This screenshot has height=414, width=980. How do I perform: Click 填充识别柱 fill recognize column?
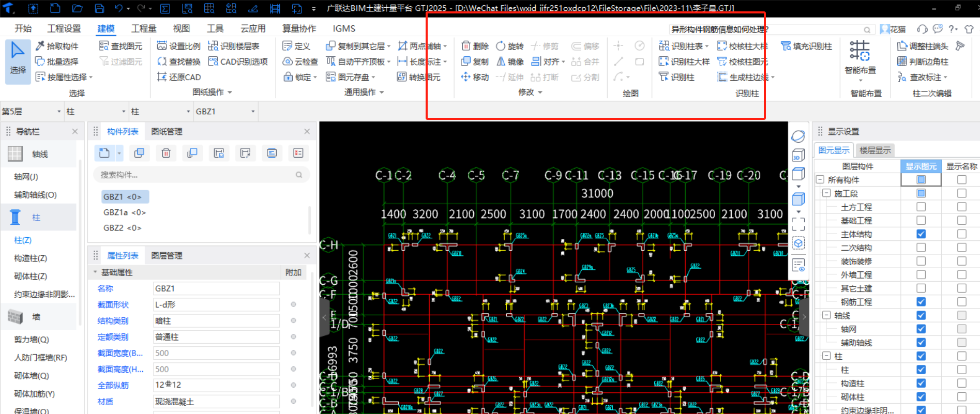pos(806,46)
